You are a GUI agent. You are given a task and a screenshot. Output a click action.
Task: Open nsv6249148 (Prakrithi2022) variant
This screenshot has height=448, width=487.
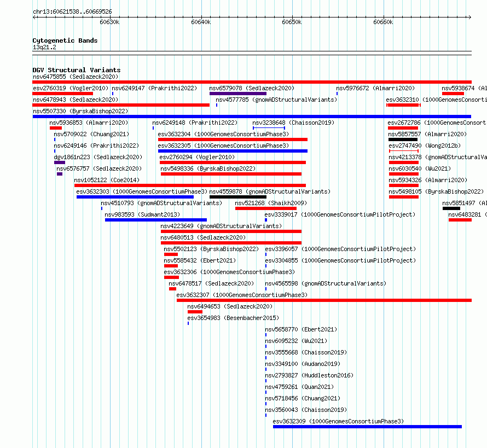(195, 123)
